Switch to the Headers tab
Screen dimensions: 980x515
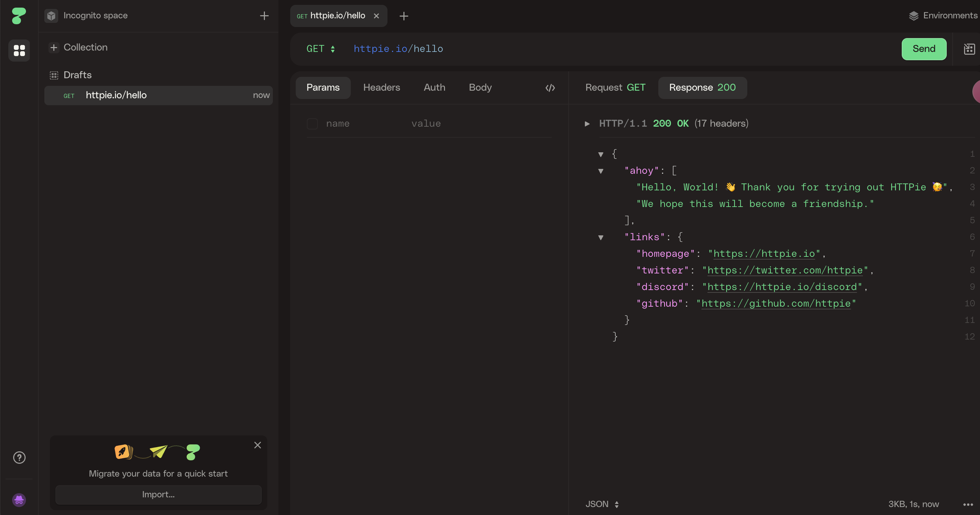point(382,88)
